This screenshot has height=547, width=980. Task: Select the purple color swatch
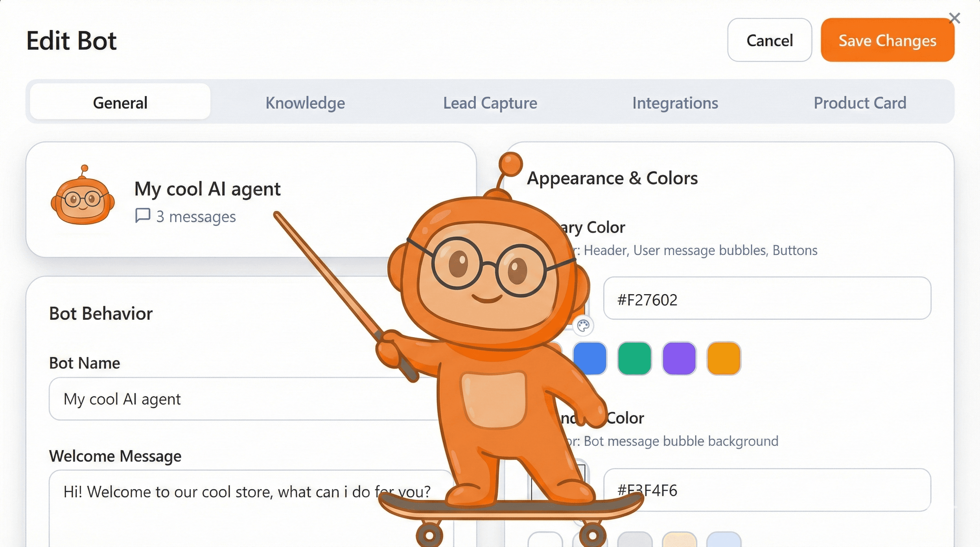[679, 358]
